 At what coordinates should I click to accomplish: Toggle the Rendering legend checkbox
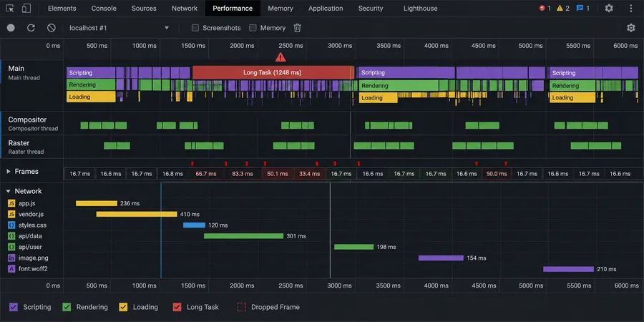point(67,307)
